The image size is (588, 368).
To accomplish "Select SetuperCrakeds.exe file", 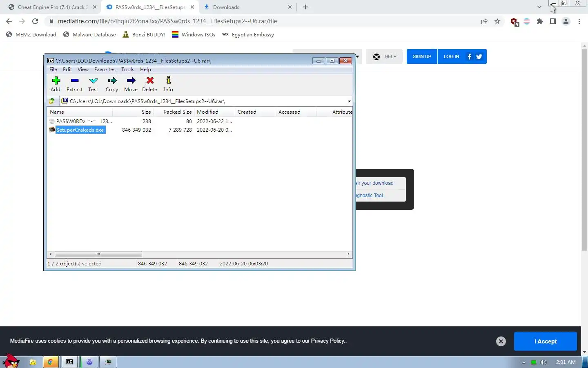I will [80, 130].
